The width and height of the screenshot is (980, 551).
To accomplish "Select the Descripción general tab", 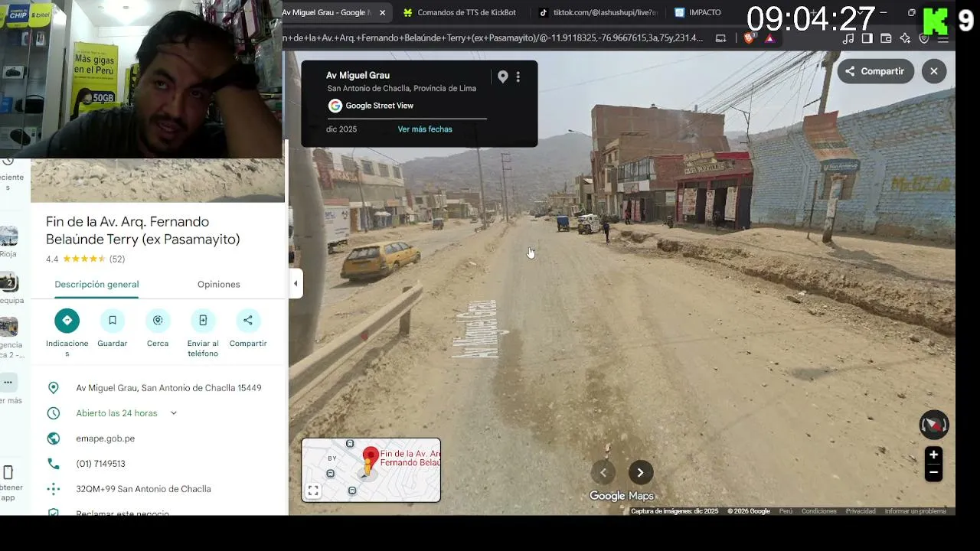I will [96, 285].
